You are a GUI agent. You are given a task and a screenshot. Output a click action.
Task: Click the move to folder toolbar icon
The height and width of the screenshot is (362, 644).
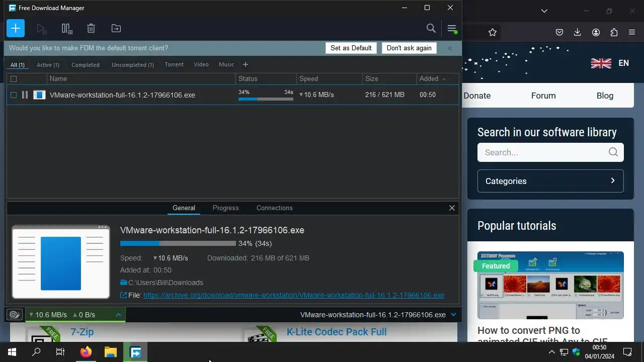click(x=116, y=29)
